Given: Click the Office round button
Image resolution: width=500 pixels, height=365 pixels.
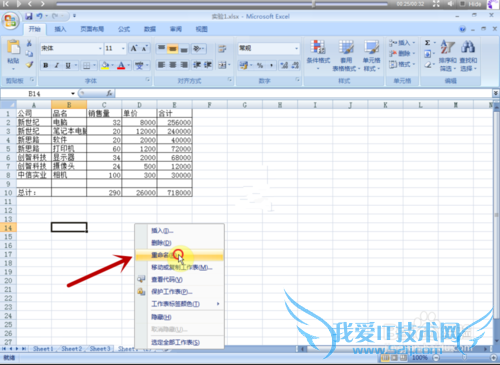Looking at the screenshot, I should click(x=11, y=21).
